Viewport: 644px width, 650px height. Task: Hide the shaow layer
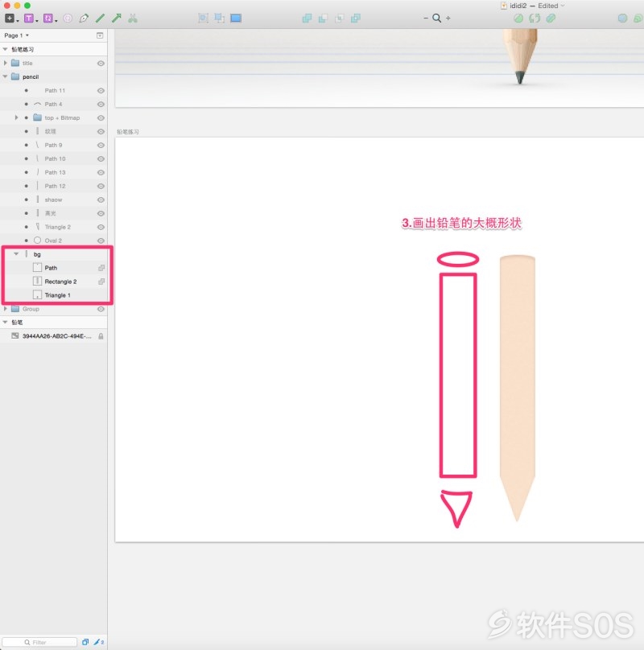pos(101,200)
